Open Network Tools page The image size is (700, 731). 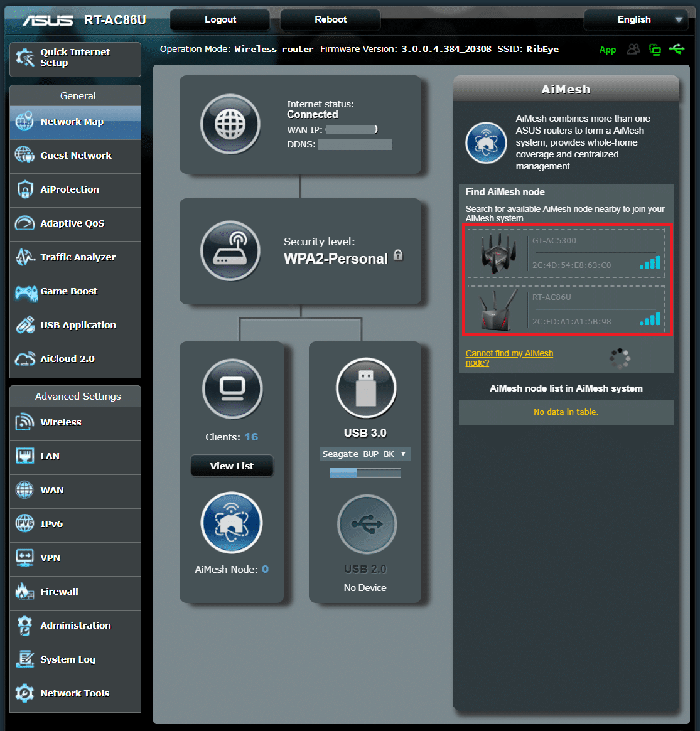coord(75,694)
